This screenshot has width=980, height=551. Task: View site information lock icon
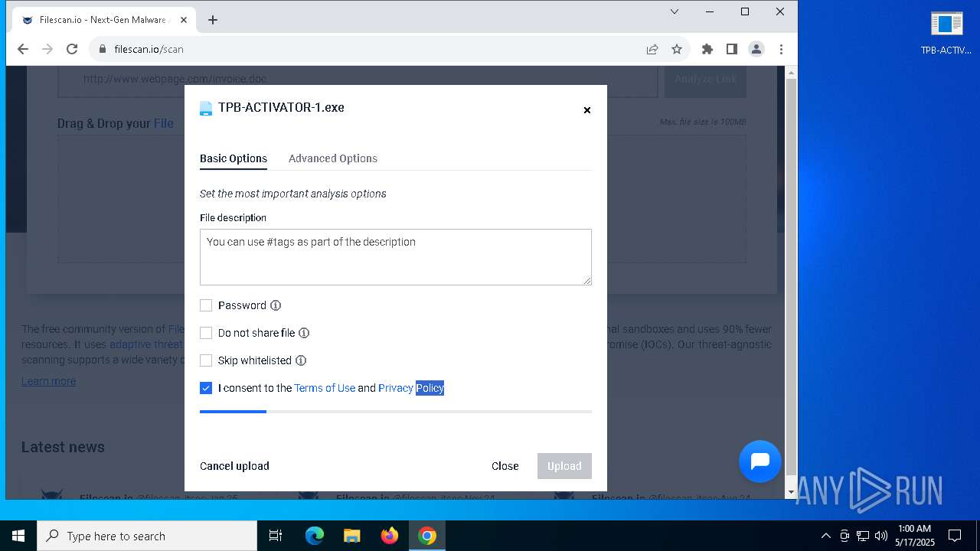[103, 49]
